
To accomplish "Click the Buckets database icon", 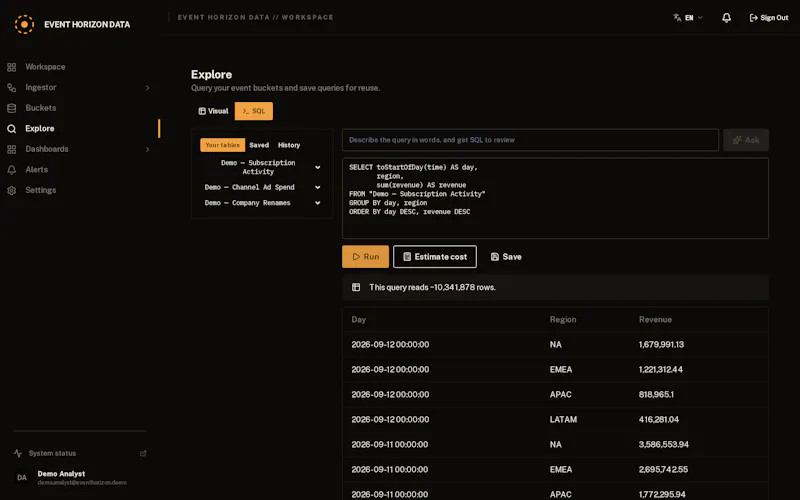I will point(12,108).
